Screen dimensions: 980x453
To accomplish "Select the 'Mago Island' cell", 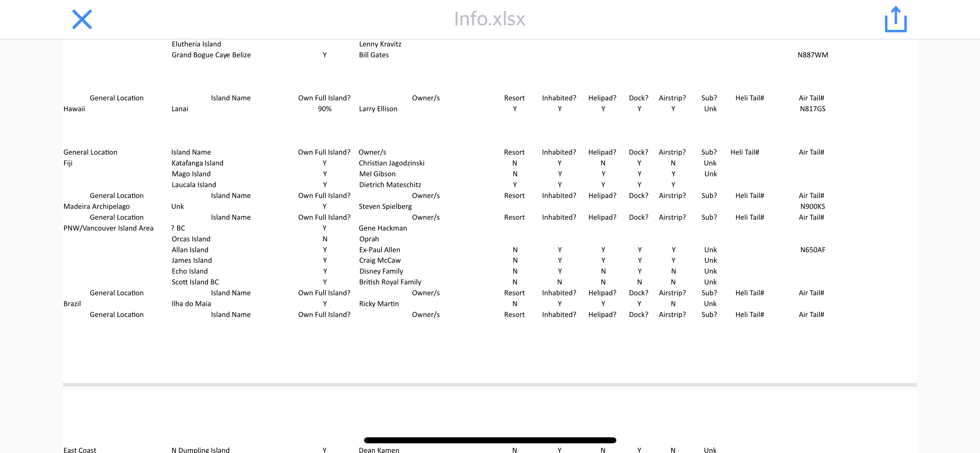I will tap(191, 174).
